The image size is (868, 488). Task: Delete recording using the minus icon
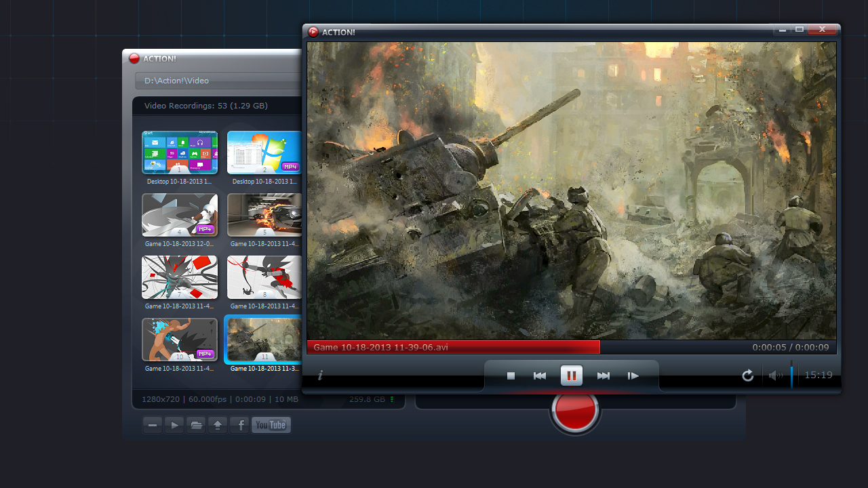[x=152, y=425]
